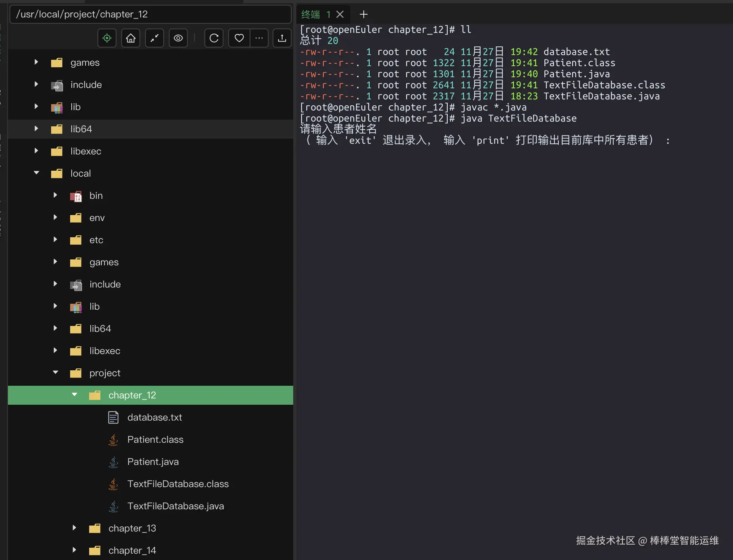Click the path input field
The height and width of the screenshot is (560, 733).
[151, 14]
